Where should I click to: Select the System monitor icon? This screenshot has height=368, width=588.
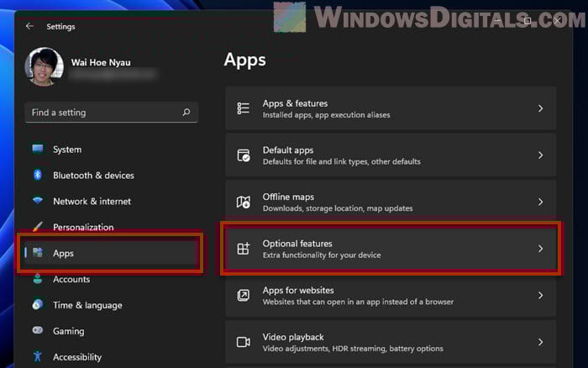(x=38, y=149)
